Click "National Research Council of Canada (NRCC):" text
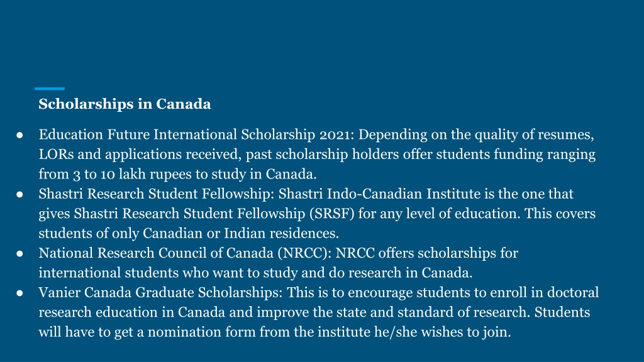The image size is (644, 362). [x=186, y=253]
